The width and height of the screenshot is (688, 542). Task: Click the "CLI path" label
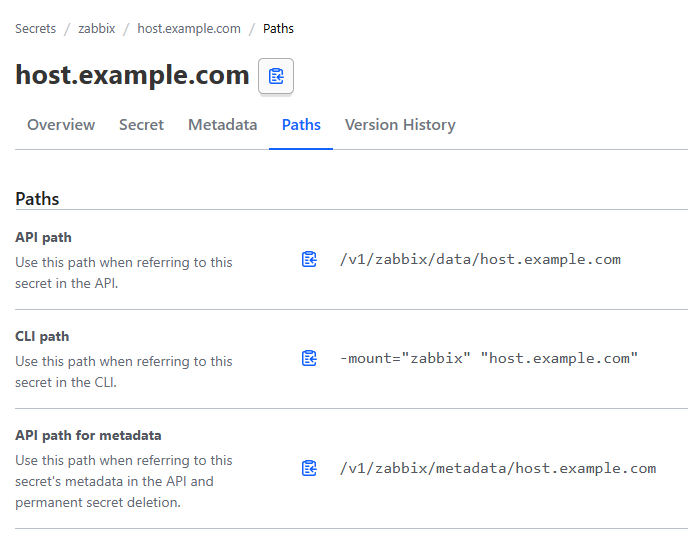[x=42, y=336]
